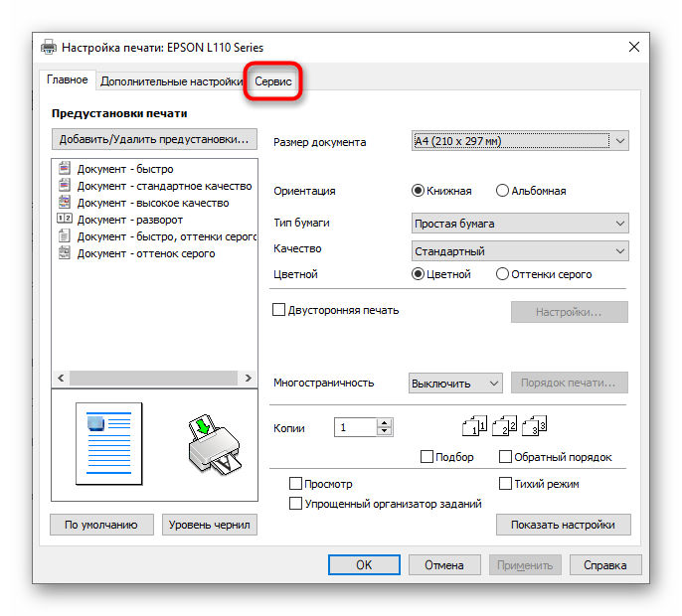Select the 'Документ - быстро' preset icon
The height and width of the screenshot is (616, 682).
(x=66, y=169)
